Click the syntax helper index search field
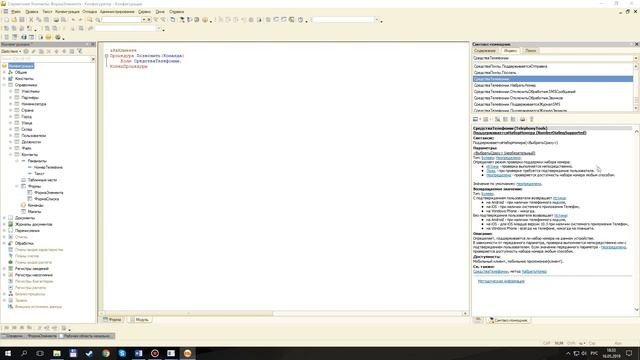Image resolution: width=640 pixels, height=360 pixels. coord(553,58)
